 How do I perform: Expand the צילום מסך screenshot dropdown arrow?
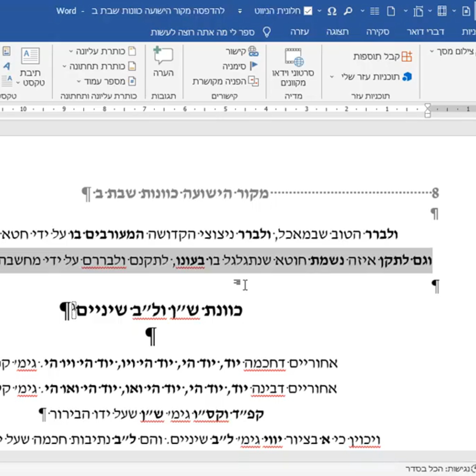tap(432, 51)
